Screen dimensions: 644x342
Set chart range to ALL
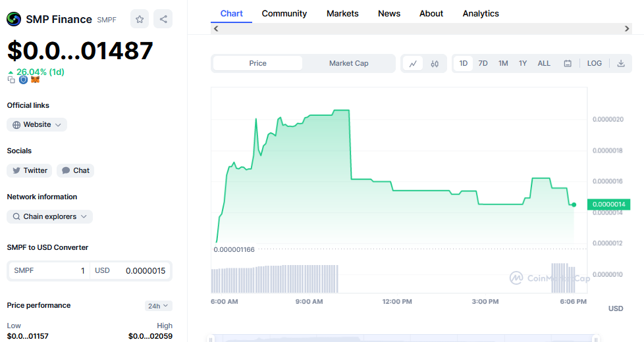[544, 63]
